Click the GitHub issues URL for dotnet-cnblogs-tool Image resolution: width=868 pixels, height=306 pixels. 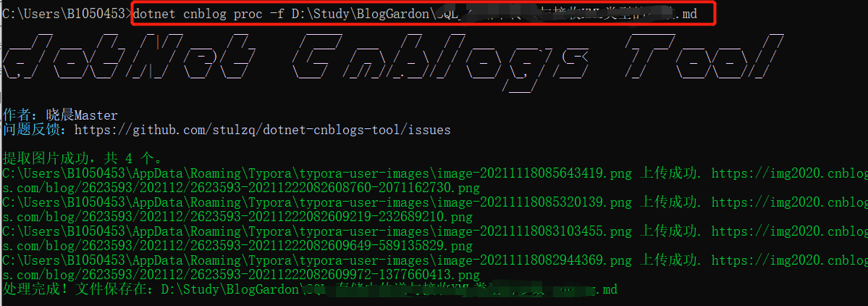point(262,131)
